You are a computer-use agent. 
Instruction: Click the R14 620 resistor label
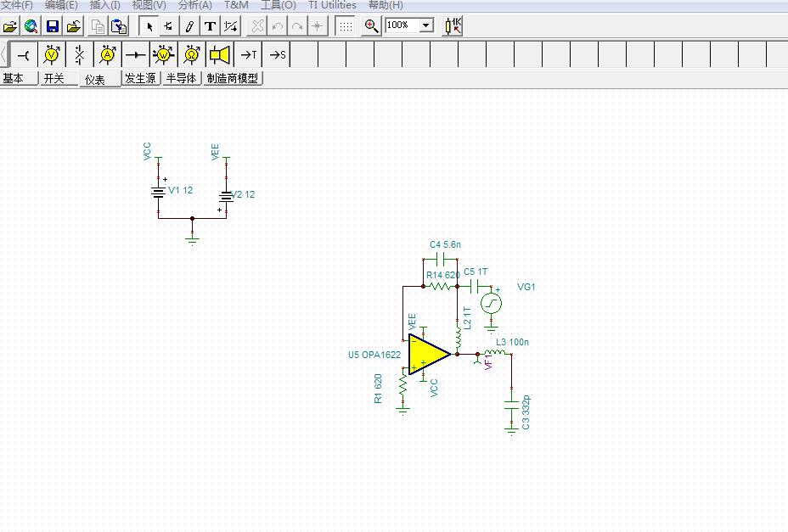[442, 275]
